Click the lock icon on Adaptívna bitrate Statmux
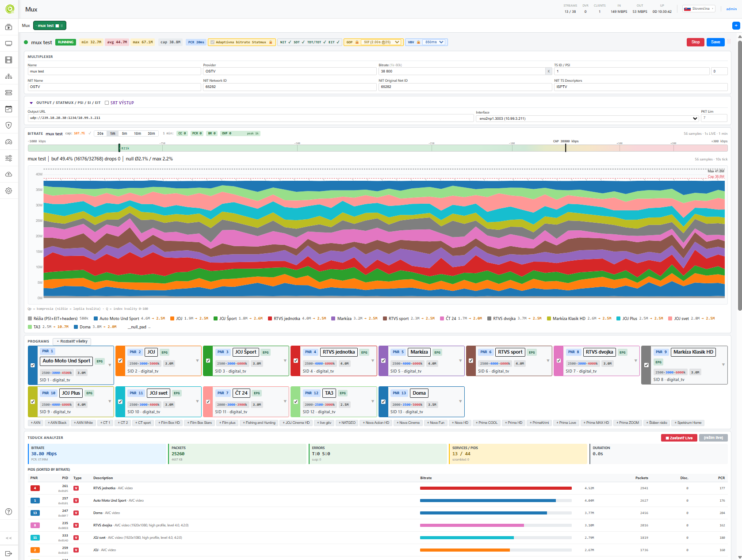Viewport: 742px width, 560px height. tap(271, 42)
